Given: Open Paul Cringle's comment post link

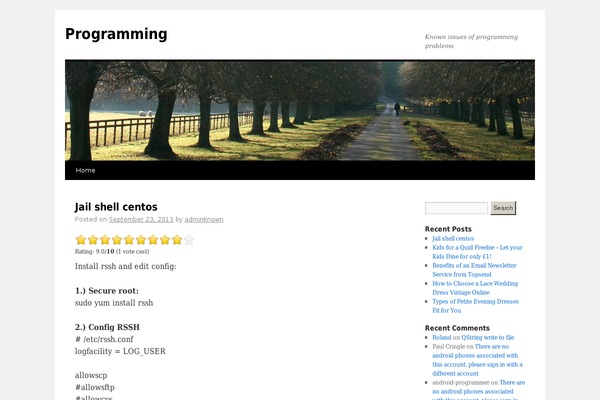Looking at the screenshot, I should pos(477,360).
